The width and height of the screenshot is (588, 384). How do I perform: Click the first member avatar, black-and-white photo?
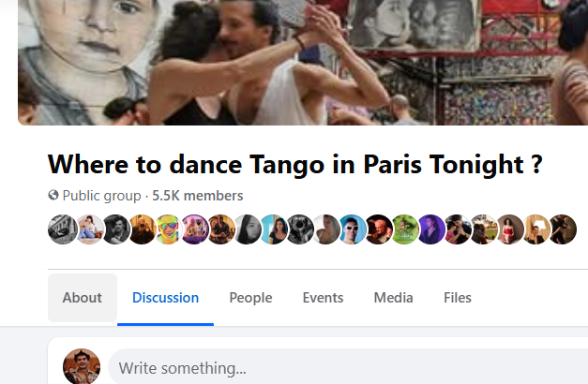(x=62, y=229)
